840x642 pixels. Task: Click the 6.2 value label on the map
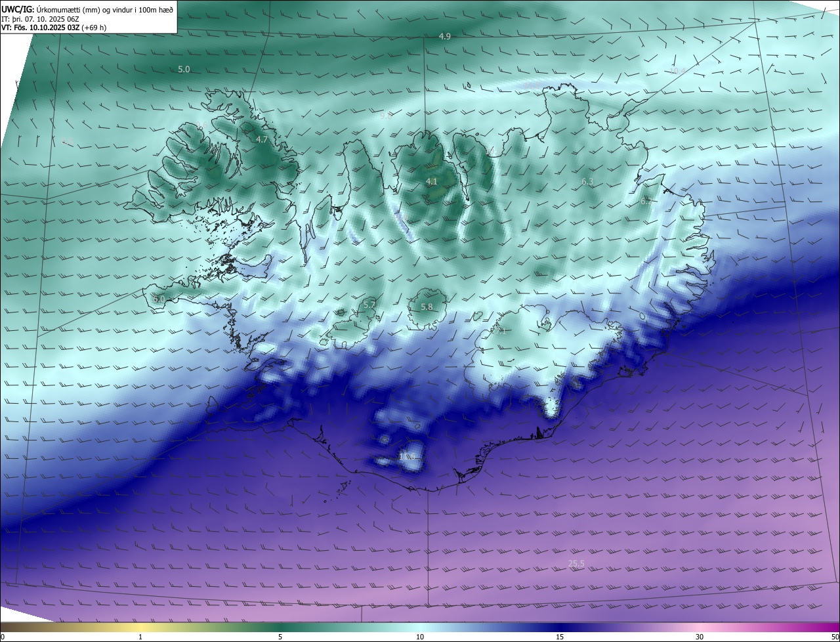(646, 202)
